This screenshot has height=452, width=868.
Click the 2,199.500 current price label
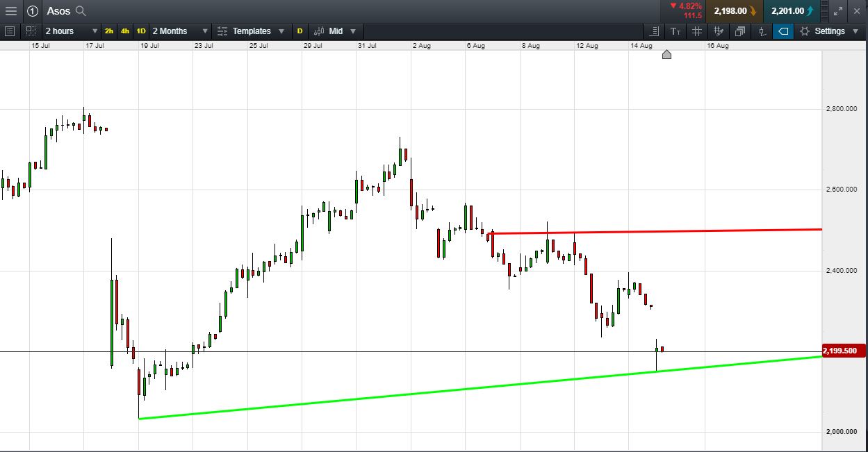(844, 351)
